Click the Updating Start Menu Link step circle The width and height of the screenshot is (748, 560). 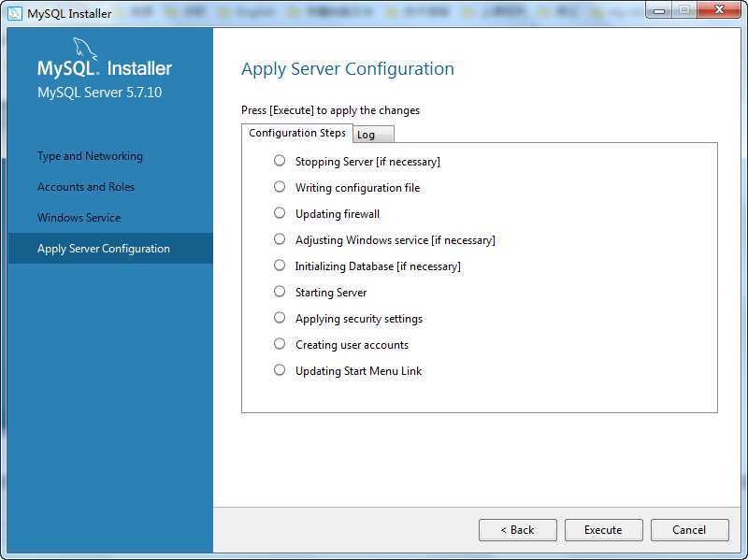(280, 370)
